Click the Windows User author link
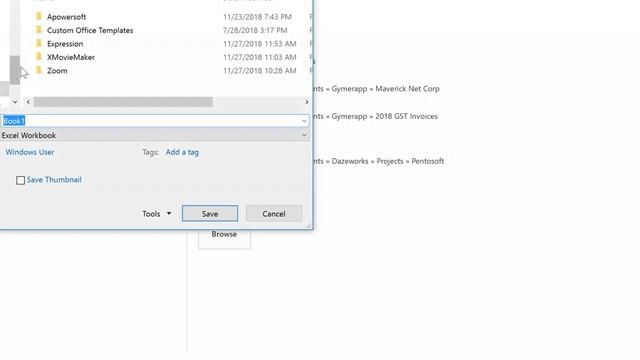This screenshot has height=360, width=640. 30,152
